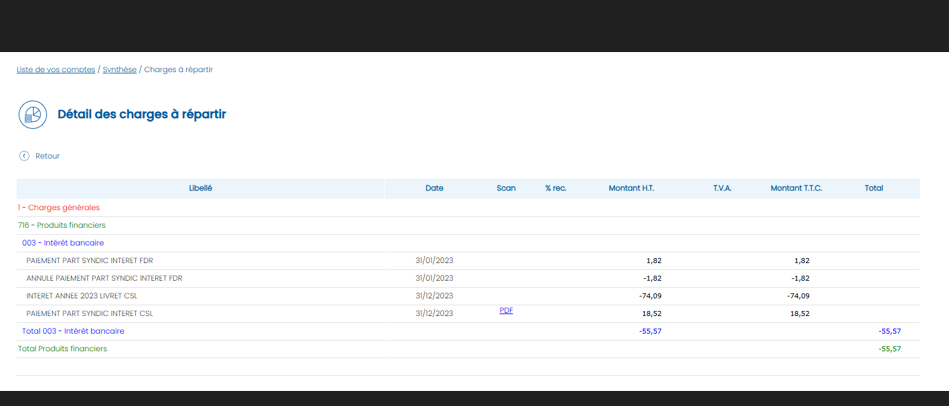Click H.T. amount 18,52
This screenshot has width=949, height=406.
[x=652, y=313]
